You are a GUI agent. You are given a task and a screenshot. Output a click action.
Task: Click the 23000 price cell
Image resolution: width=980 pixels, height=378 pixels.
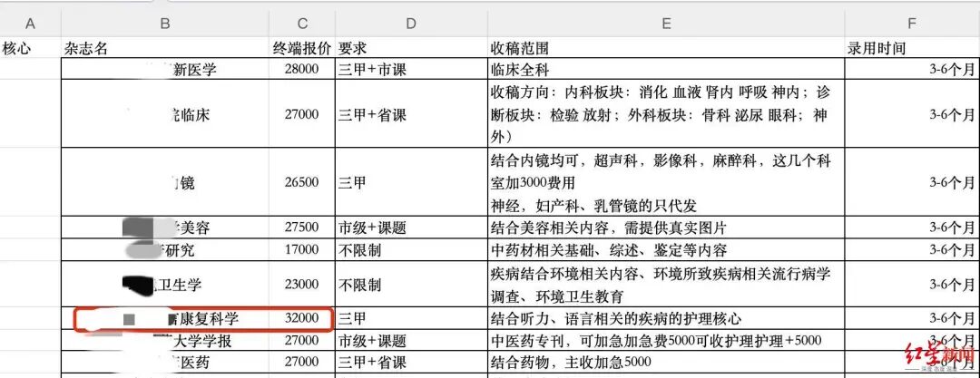tap(303, 284)
